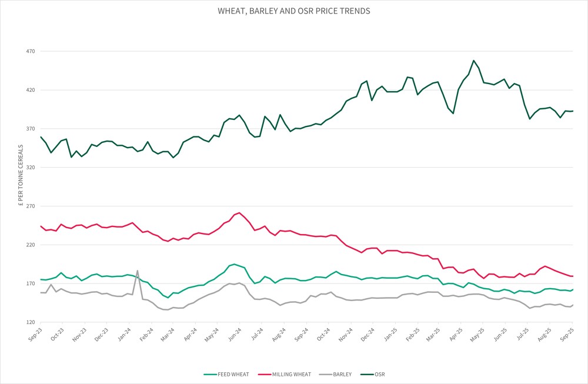
Task: Click the Feed Wheat legend color line
Action: (x=210, y=374)
